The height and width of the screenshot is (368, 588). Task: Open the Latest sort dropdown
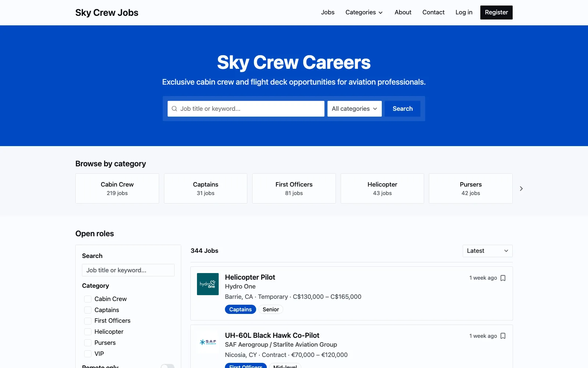488,251
